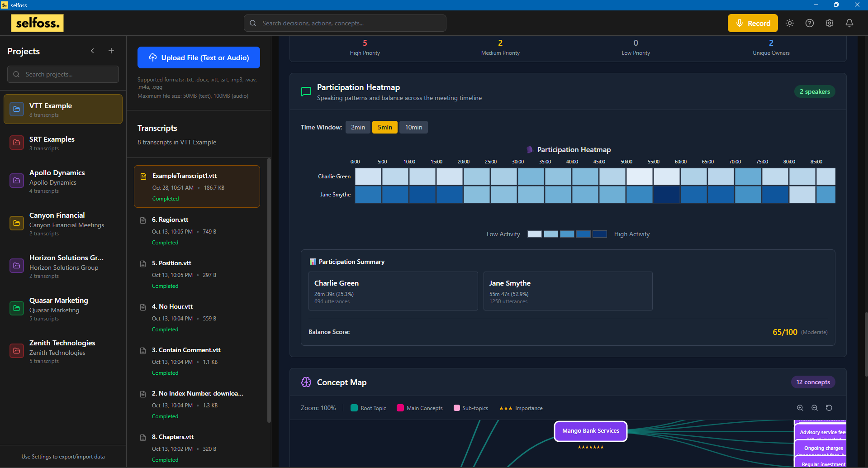Image resolution: width=868 pixels, height=468 pixels.
Task: Select the Charlie Green participation card
Action: 393,291
